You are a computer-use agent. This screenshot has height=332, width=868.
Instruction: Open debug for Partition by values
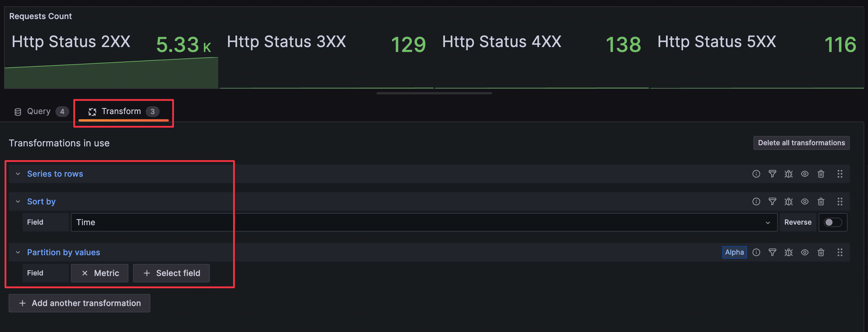pos(788,252)
